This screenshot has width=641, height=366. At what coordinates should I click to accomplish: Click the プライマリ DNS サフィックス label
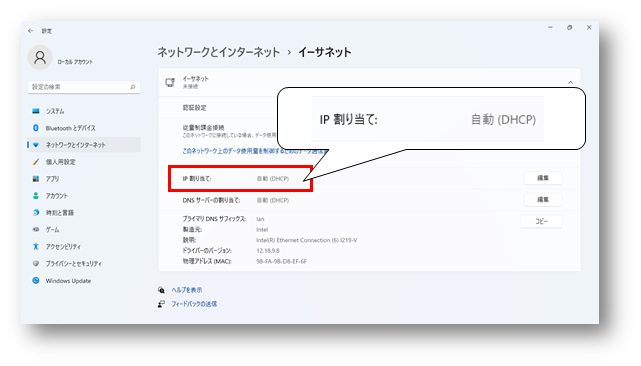(214, 219)
